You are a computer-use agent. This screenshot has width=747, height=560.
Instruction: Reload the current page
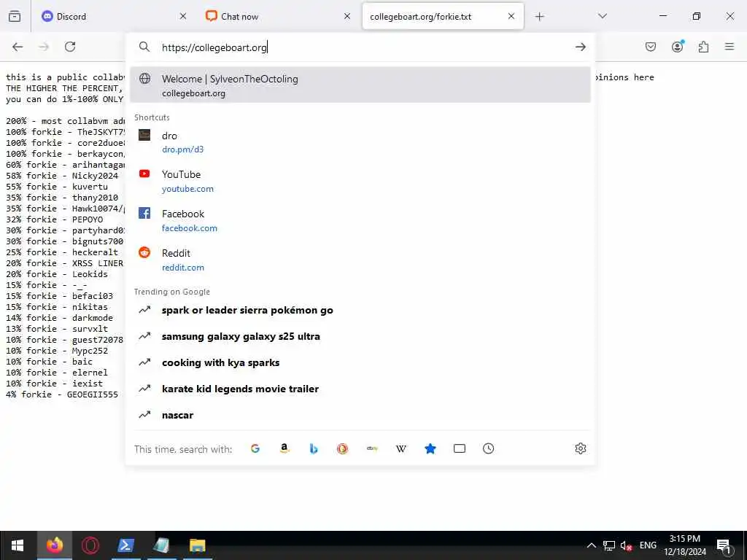70,47
